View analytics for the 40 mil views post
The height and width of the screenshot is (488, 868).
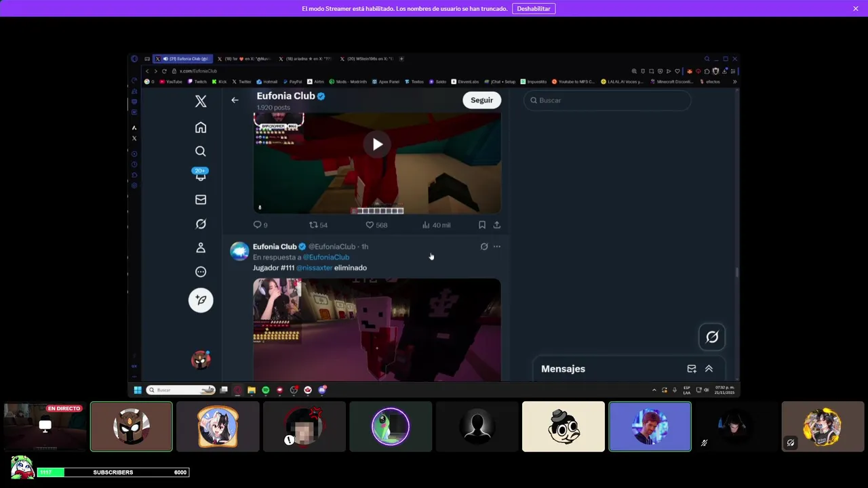[x=436, y=225]
